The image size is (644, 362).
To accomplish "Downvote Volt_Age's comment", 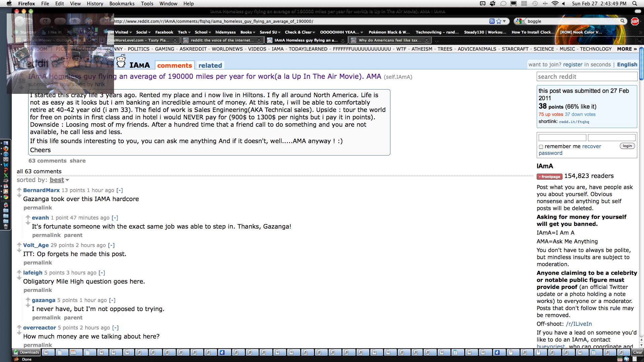I will (x=19, y=250).
